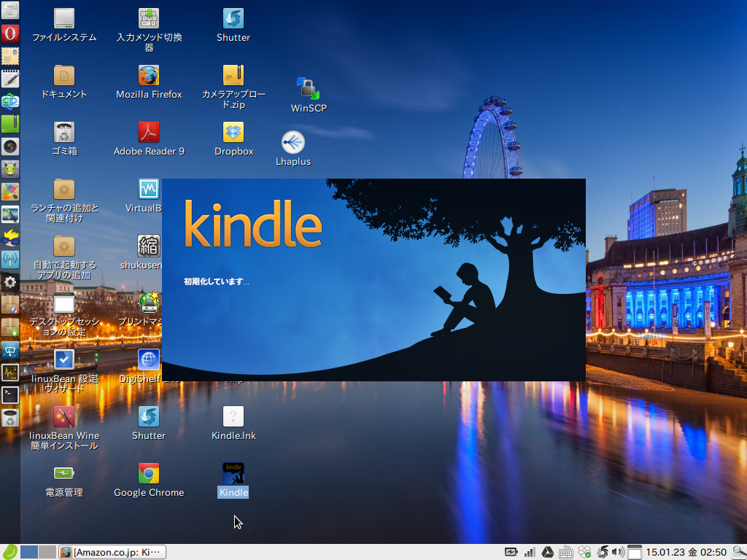Open the DigiShelf desktop globe icon
This screenshot has height=560, width=747.
pos(149,359)
